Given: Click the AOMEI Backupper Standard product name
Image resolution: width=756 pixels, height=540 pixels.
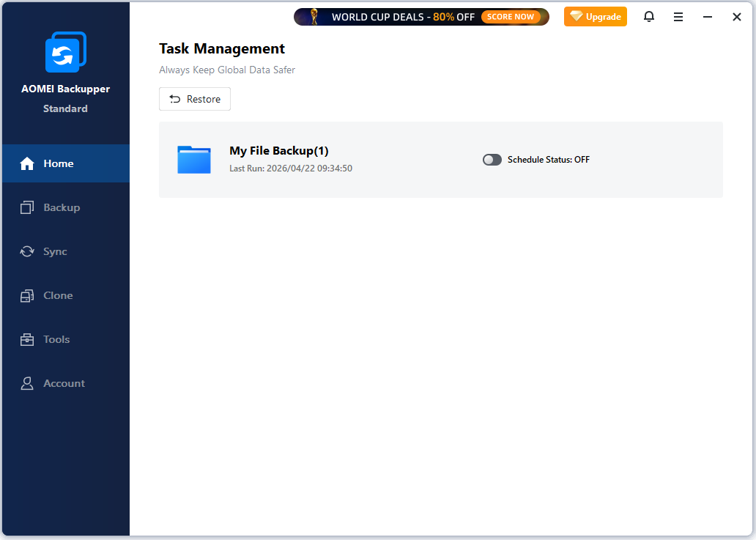Looking at the screenshot, I should [x=66, y=98].
